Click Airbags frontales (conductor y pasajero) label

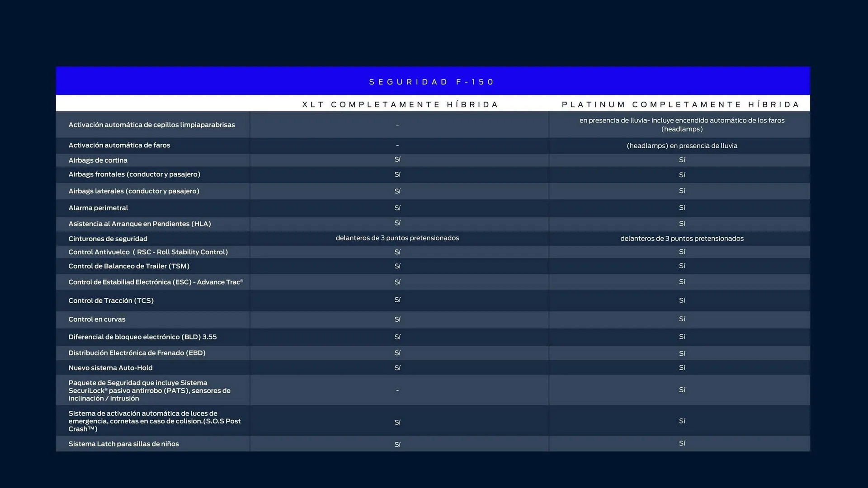[134, 174]
